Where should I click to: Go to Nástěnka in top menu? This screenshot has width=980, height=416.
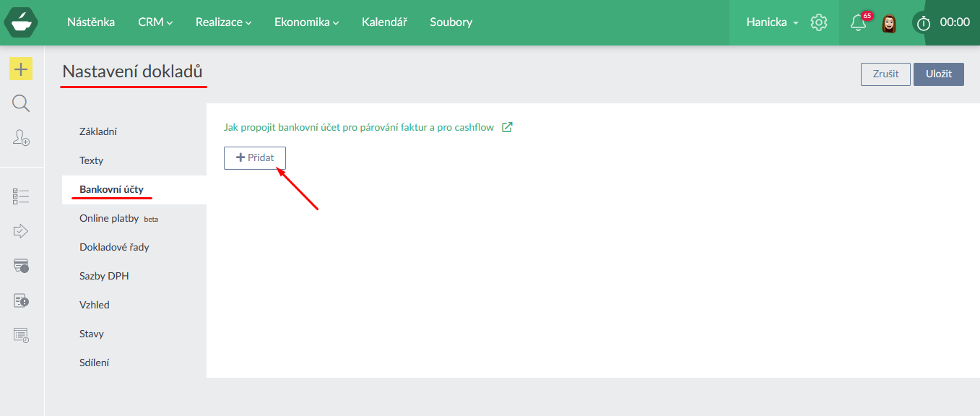(x=91, y=22)
